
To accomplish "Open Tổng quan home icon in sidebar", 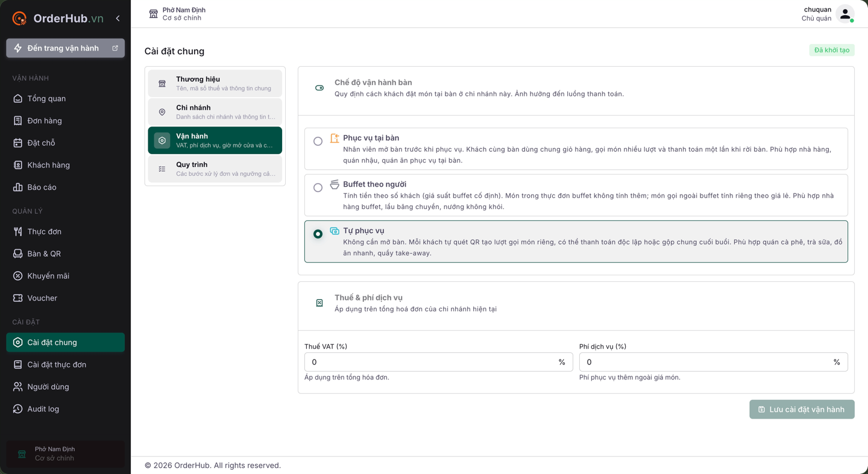I will (x=17, y=99).
